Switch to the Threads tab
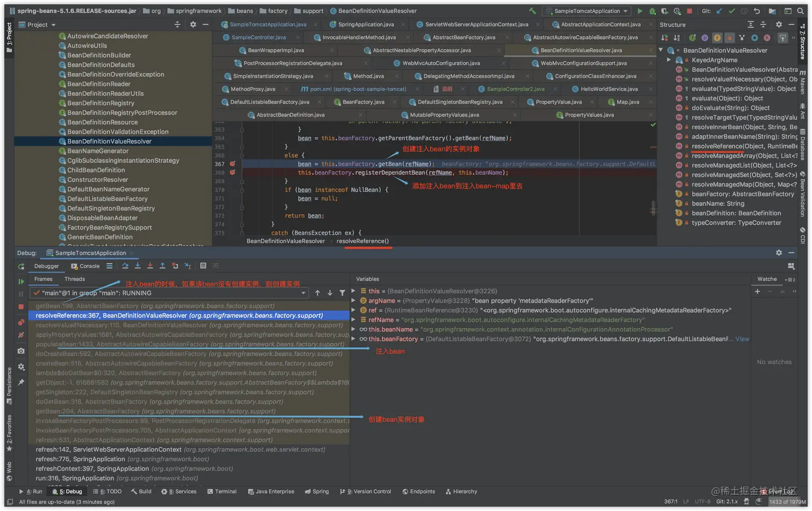This screenshot has height=511, width=812. [75, 279]
